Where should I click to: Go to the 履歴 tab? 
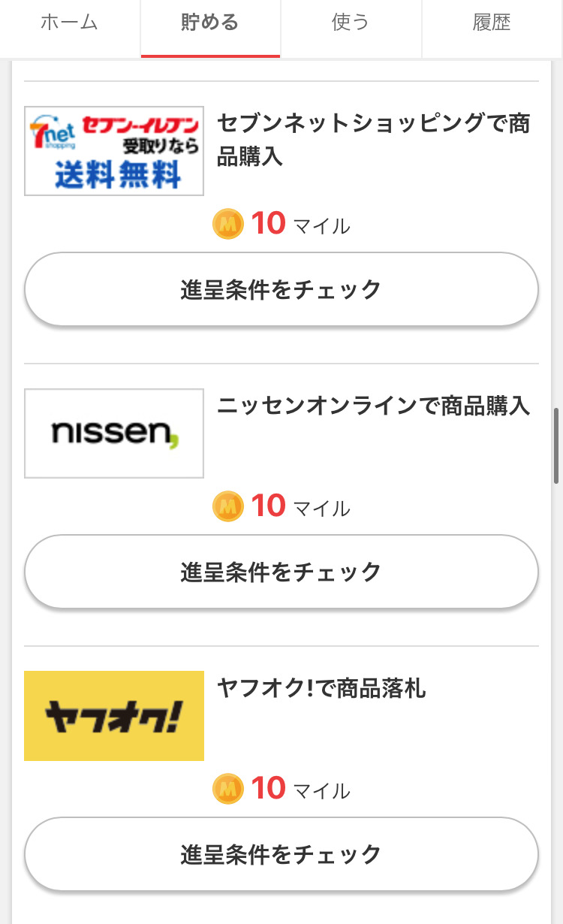click(x=492, y=23)
